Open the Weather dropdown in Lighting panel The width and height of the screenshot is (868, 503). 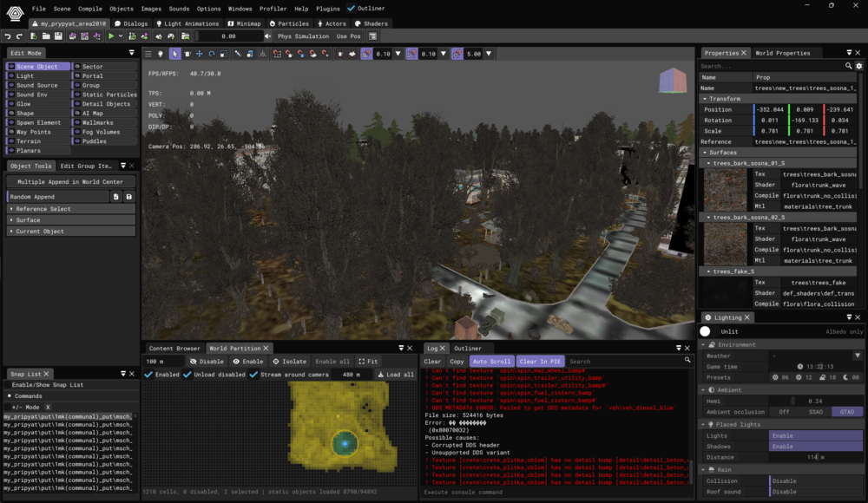pyautogui.click(x=858, y=356)
